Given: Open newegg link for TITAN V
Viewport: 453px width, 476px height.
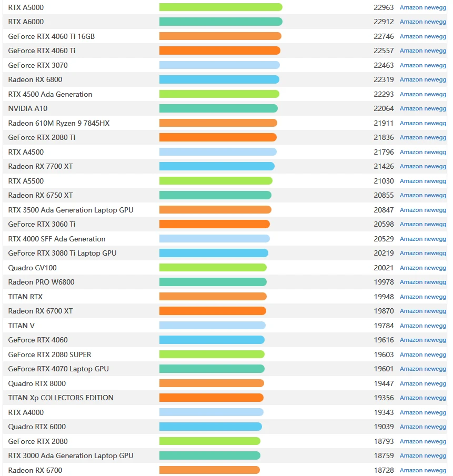Looking at the screenshot, I should coord(435,326).
